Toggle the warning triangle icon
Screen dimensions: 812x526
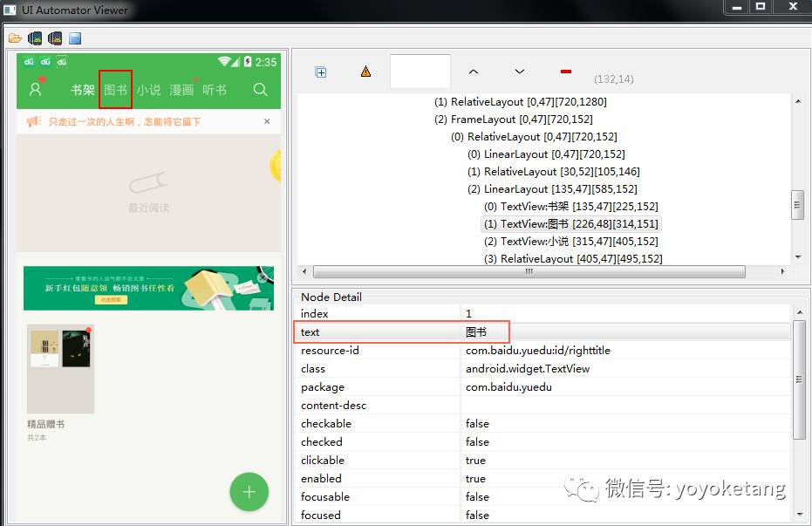pyautogui.click(x=365, y=72)
